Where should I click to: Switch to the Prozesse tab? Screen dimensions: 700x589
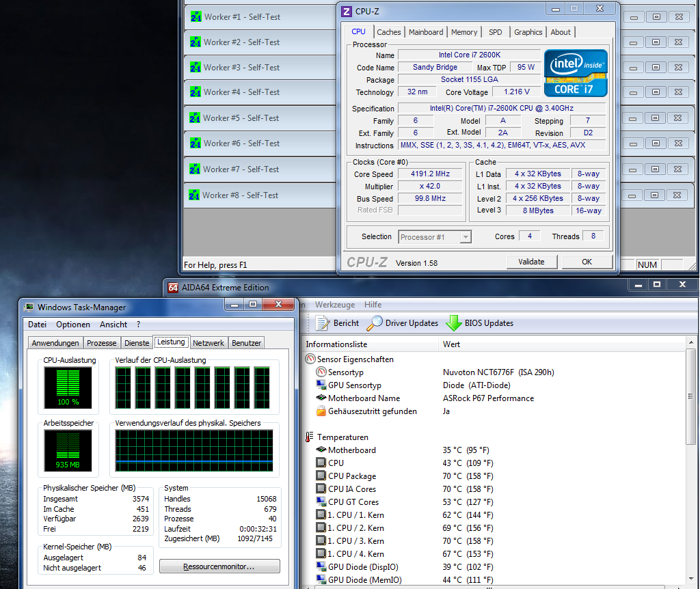tap(102, 343)
